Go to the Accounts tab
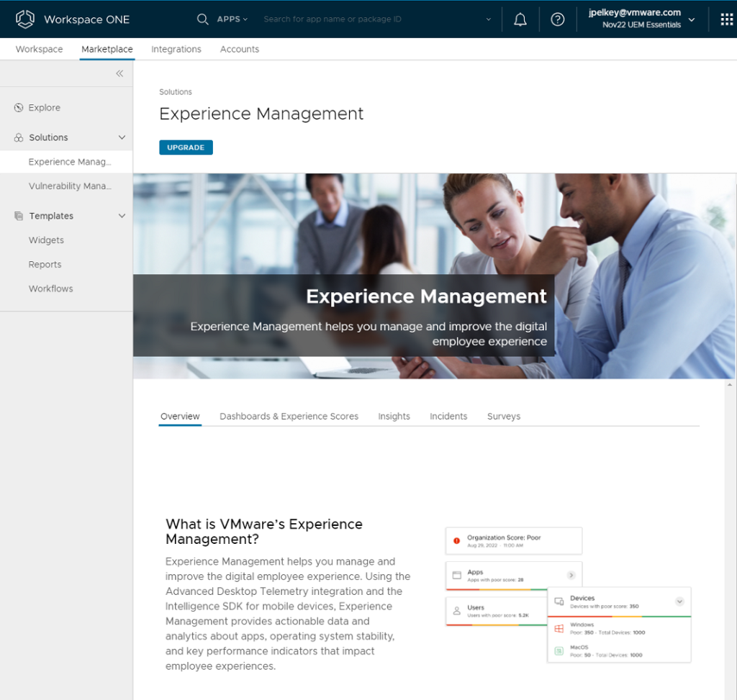The width and height of the screenshot is (737, 700). click(240, 49)
